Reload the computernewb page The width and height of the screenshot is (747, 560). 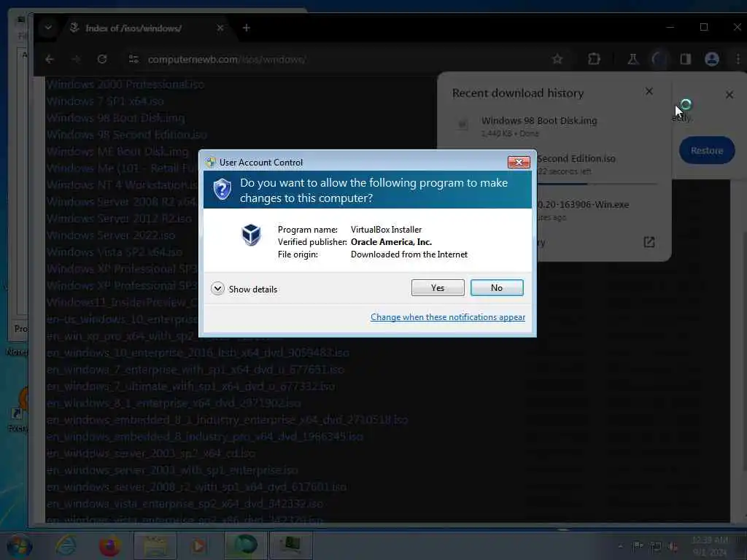coord(102,59)
